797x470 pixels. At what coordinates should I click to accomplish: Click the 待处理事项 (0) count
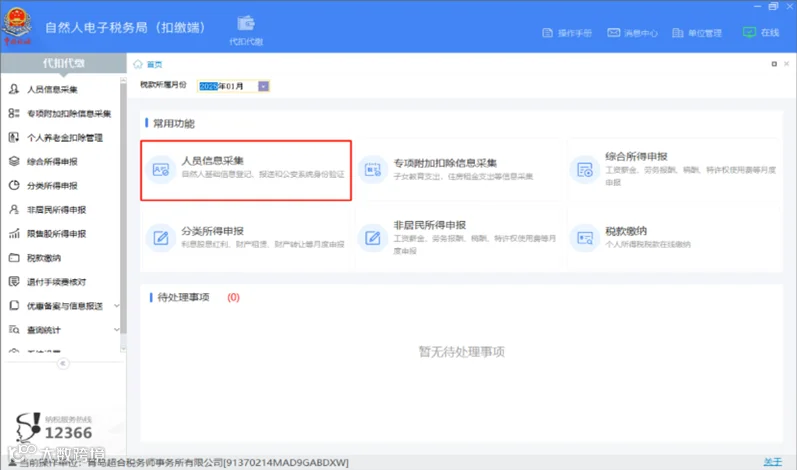(233, 297)
